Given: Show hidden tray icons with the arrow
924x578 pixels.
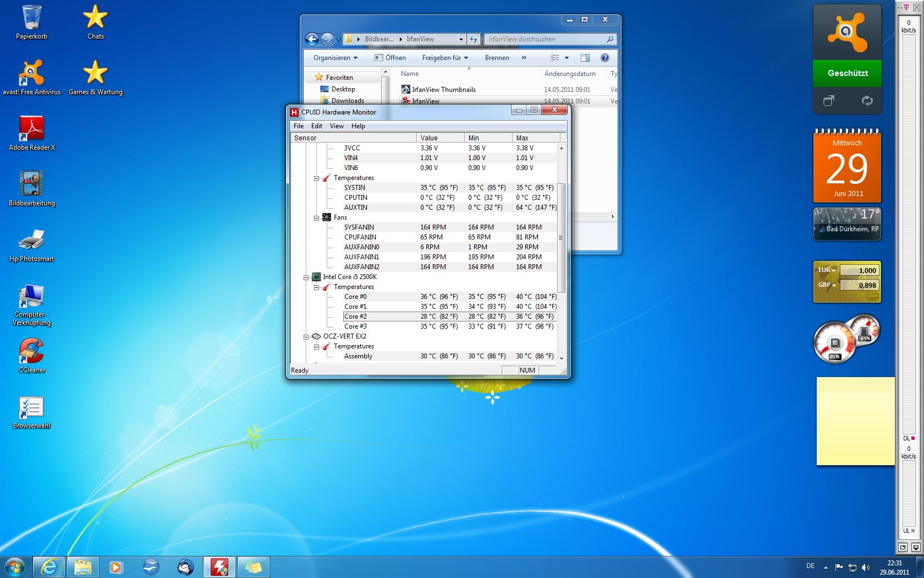Looking at the screenshot, I should [826, 567].
